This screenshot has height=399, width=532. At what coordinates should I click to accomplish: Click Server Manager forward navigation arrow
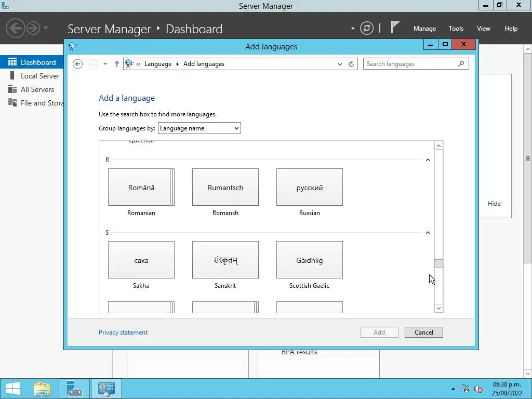(33, 28)
